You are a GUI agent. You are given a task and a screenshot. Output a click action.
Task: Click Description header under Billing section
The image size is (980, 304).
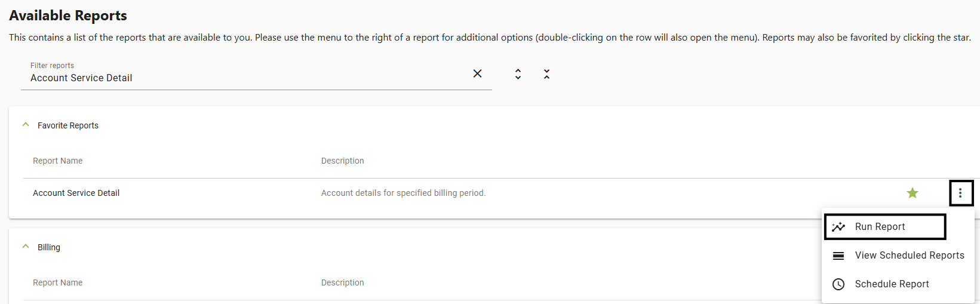(343, 282)
